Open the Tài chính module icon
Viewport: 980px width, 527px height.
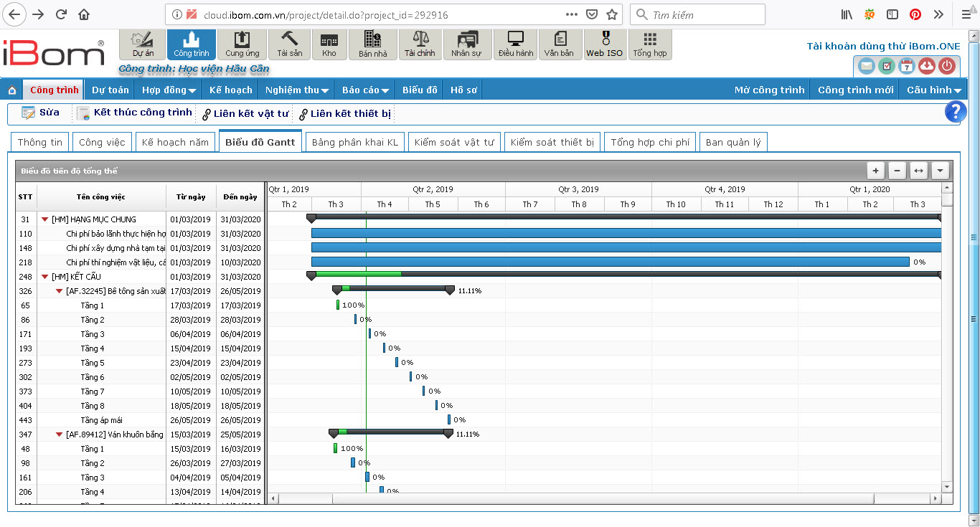click(420, 44)
